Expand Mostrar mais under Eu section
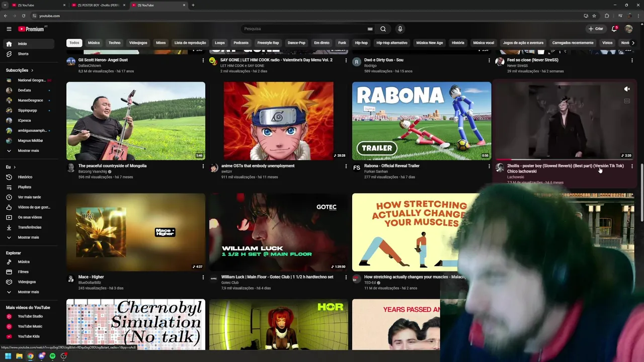The image size is (644, 362). [29, 237]
